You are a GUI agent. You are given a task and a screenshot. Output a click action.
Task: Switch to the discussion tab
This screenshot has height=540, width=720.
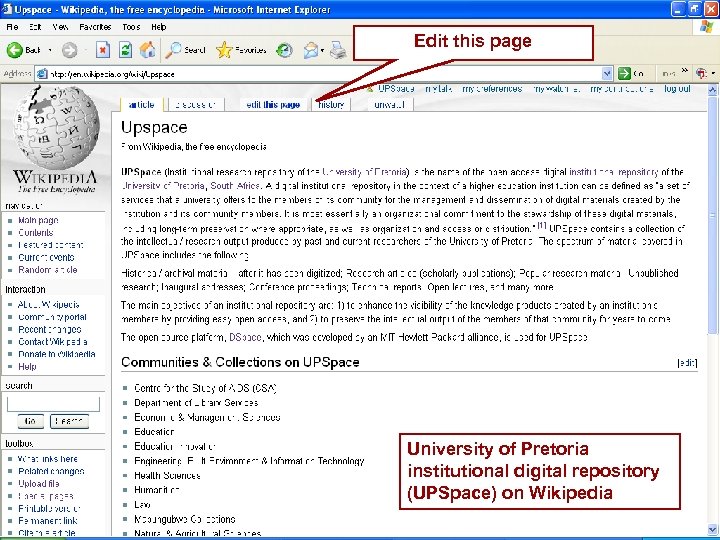pyautogui.click(x=196, y=105)
